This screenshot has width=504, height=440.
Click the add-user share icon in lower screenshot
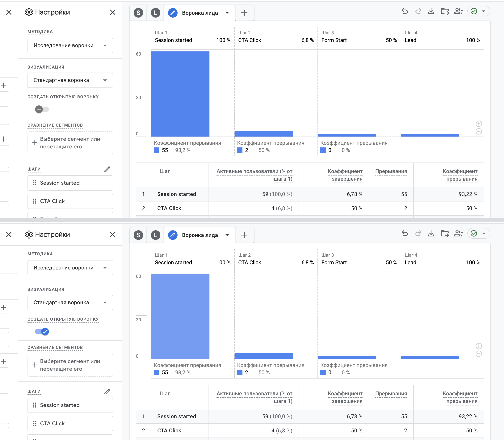(458, 234)
